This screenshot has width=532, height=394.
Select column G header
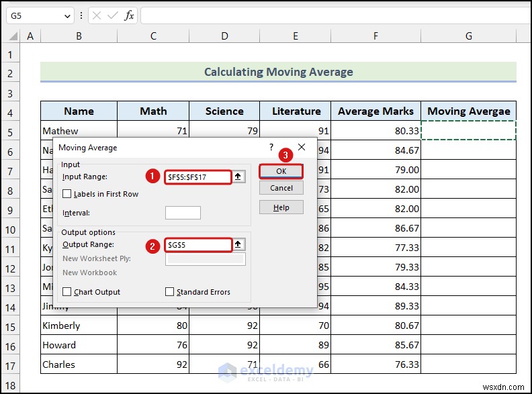pos(469,36)
